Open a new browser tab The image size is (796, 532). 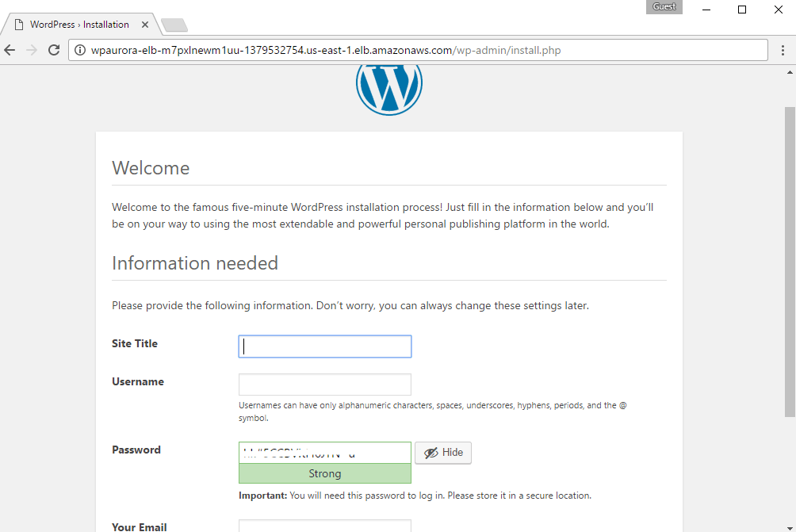click(174, 25)
